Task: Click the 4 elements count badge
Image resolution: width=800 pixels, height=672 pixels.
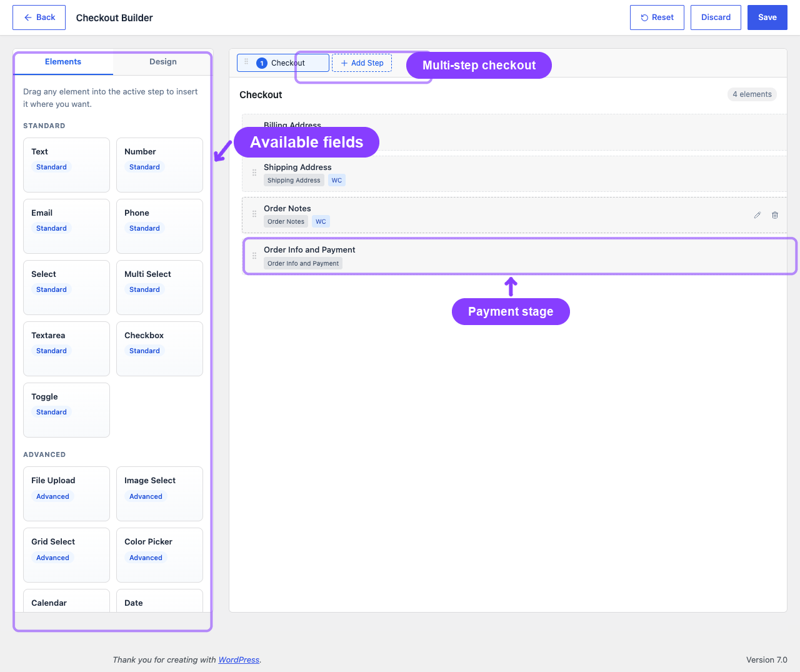Action: 752,94
